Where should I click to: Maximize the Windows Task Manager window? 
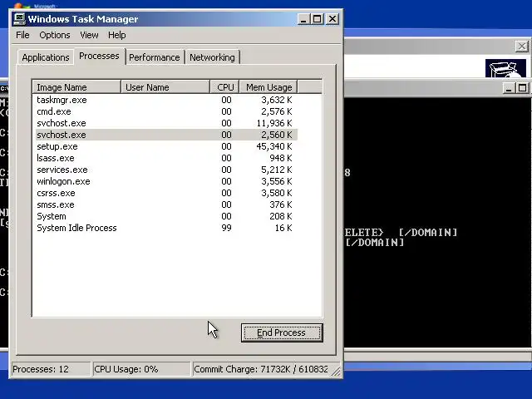(x=318, y=18)
